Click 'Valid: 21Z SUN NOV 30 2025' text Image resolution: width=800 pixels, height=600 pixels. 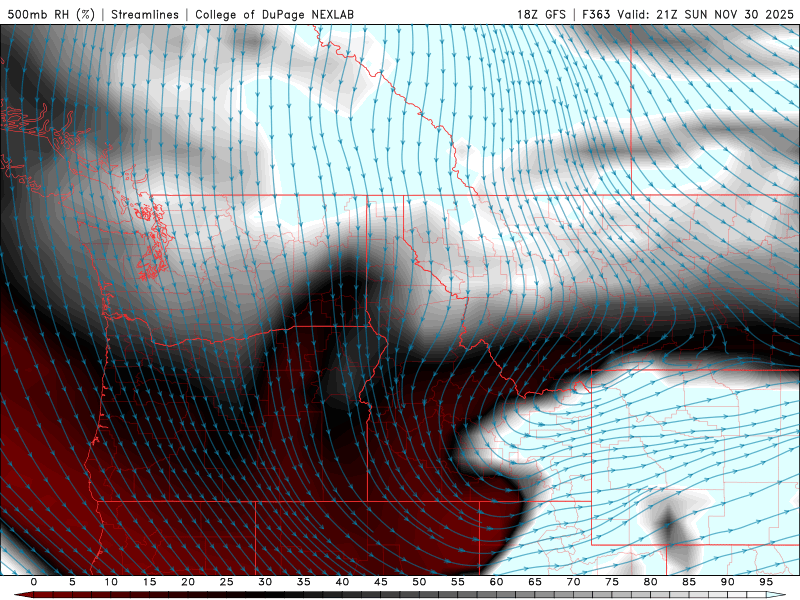[706, 14]
